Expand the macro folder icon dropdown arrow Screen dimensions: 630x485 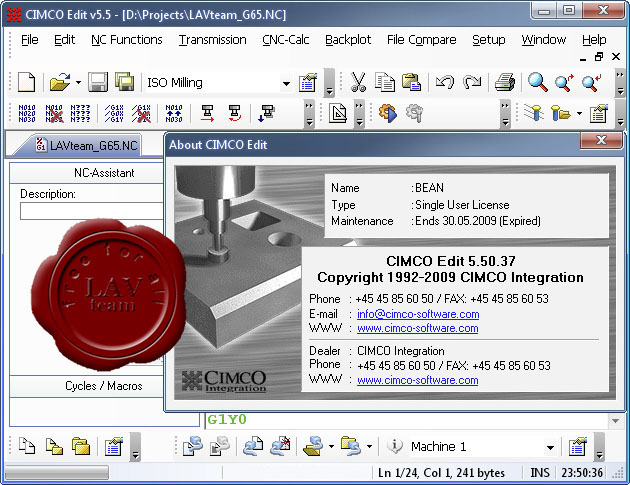click(x=579, y=114)
